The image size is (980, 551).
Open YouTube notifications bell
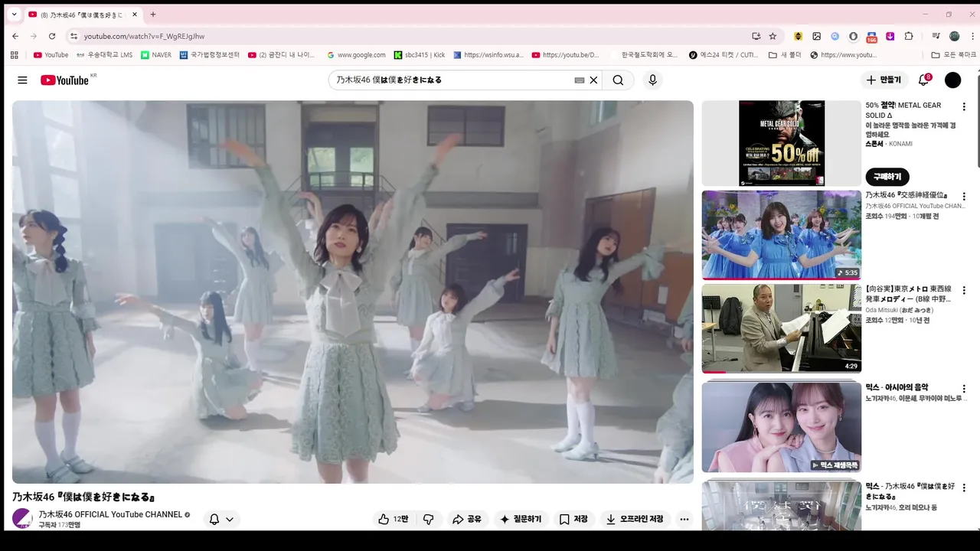[924, 80]
